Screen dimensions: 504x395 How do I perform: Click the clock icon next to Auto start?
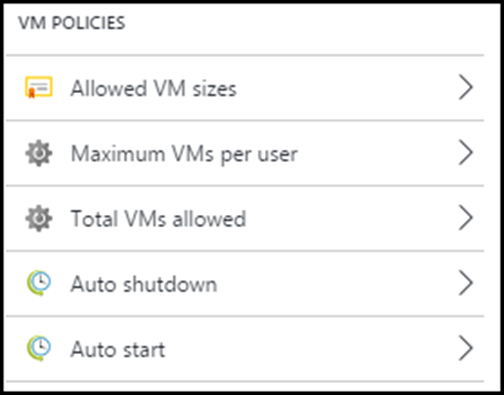(x=39, y=348)
